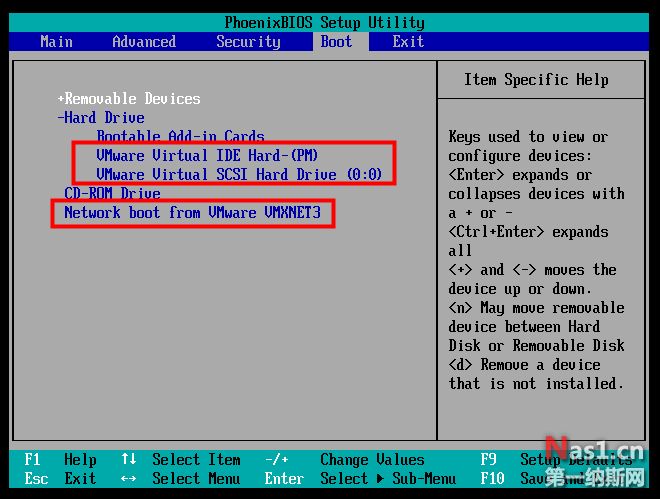Open the Exit tab
Viewport: 660px width, 499px height.
(408, 42)
